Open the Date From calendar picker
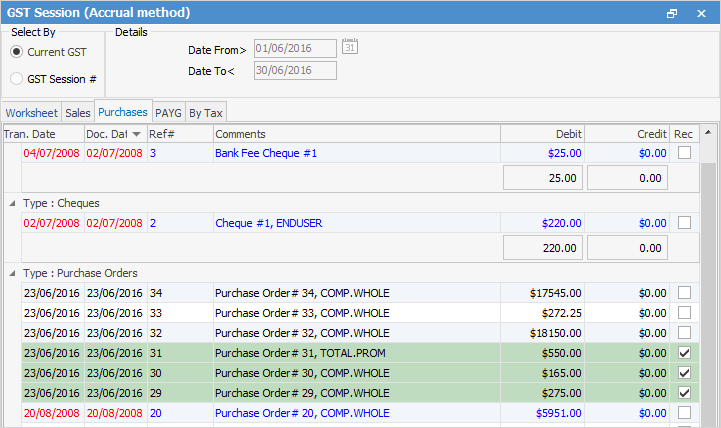The height and width of the screenshot is (428, 721). tap(349, 47)
